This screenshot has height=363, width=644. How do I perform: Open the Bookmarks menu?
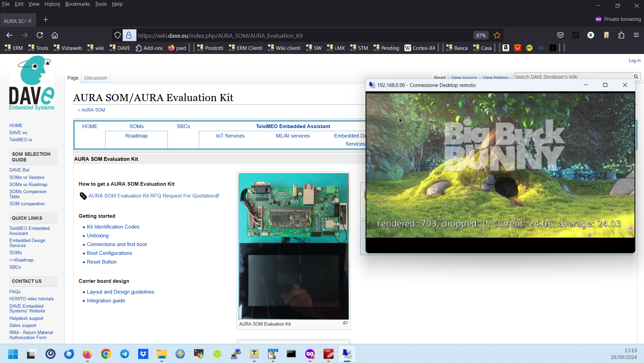78,4
